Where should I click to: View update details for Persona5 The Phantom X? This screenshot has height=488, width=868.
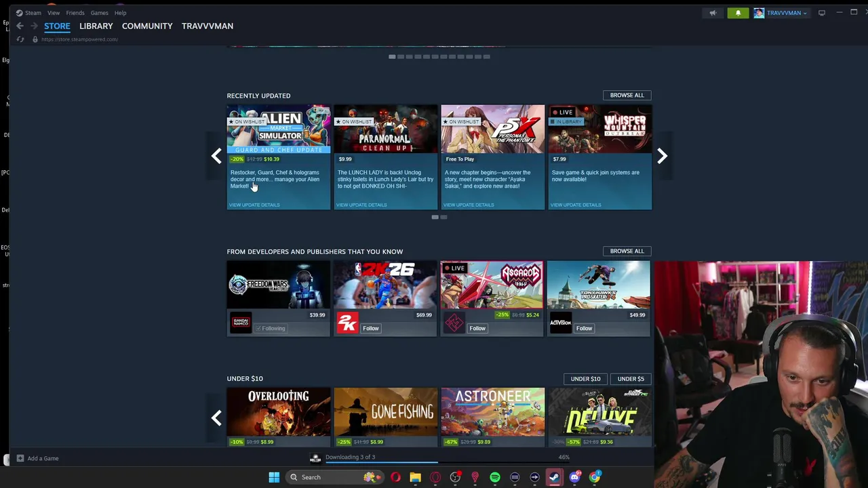click(x=469, y=205)
